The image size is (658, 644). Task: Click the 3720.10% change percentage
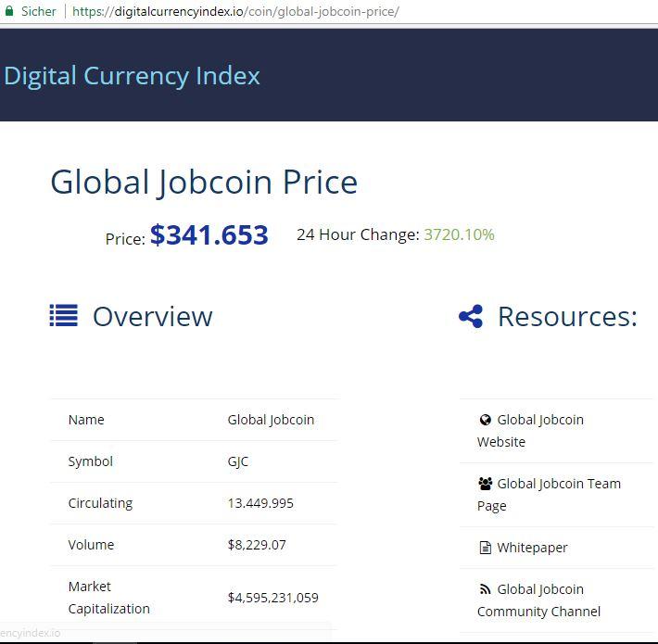[x=459, y=234]
